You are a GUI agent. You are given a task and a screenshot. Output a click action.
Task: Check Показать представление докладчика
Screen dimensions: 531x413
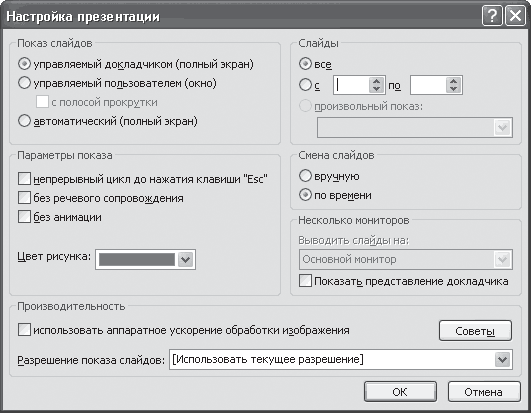point(305,281)
